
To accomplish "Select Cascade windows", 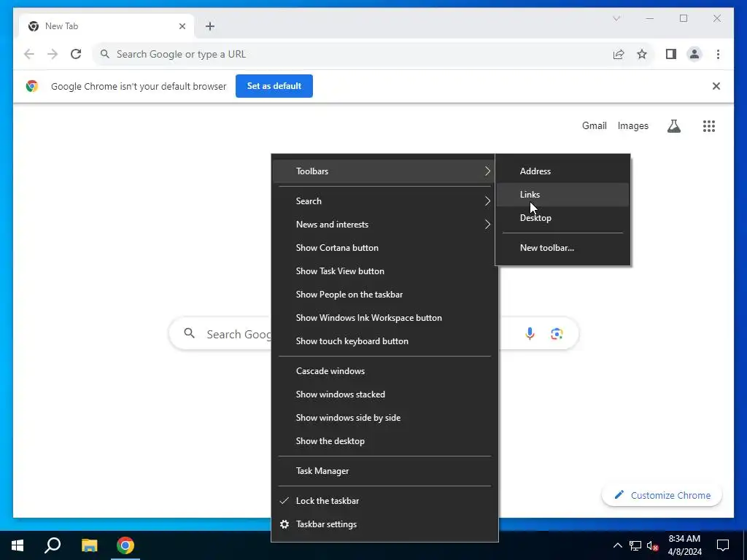I will click(x=384, y=371).
